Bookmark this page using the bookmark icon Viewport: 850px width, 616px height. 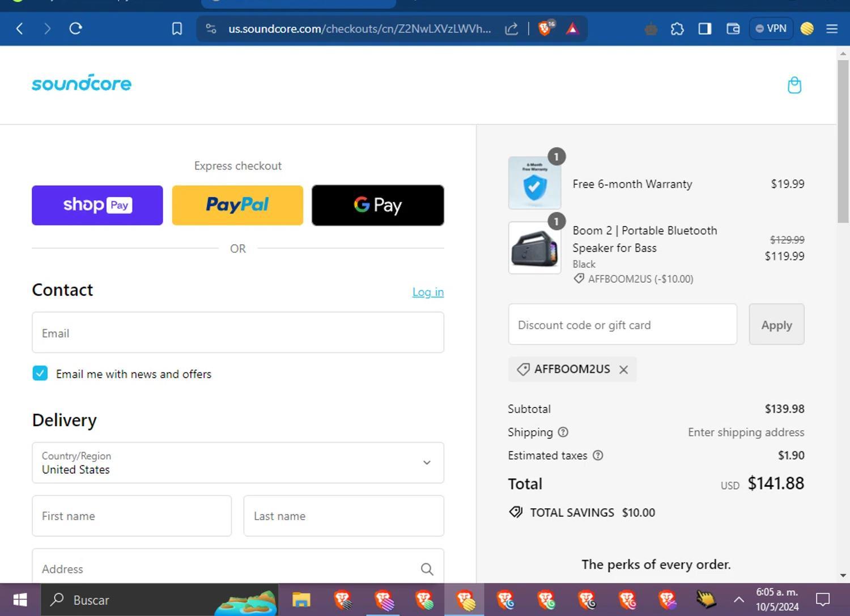[x=177, y=28]
